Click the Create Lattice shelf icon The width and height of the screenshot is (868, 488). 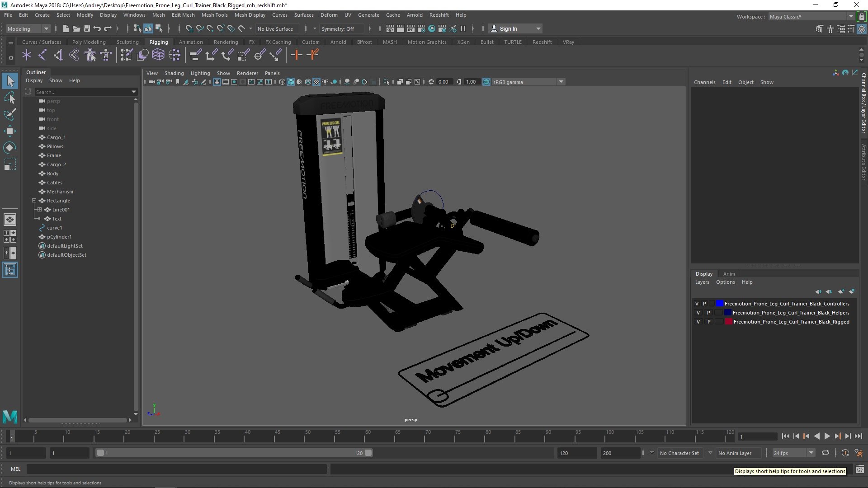158,55
